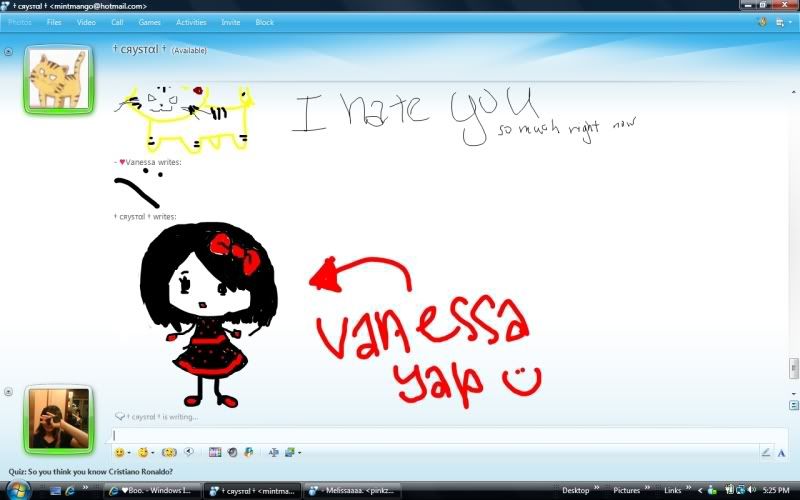This screenshot has height=500, width=800.
Task: Open the Photos menu
Action: point(20,22)
